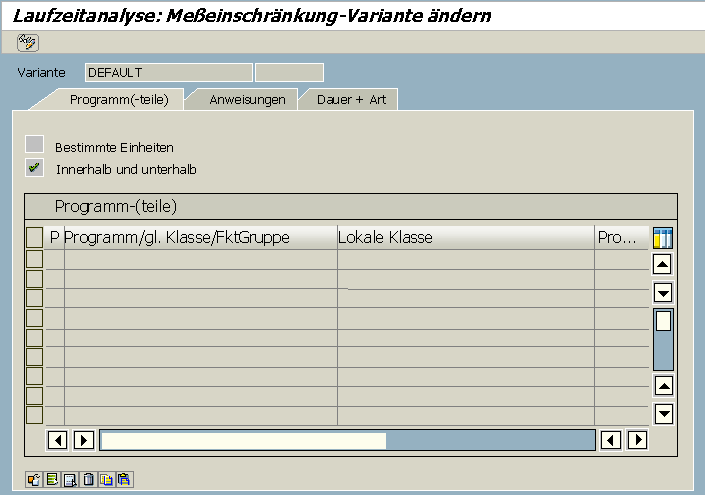Viewport: 705px width, 495px height.
Task: Click the select all rows icon (green lines)
Action: click(52, 479)
